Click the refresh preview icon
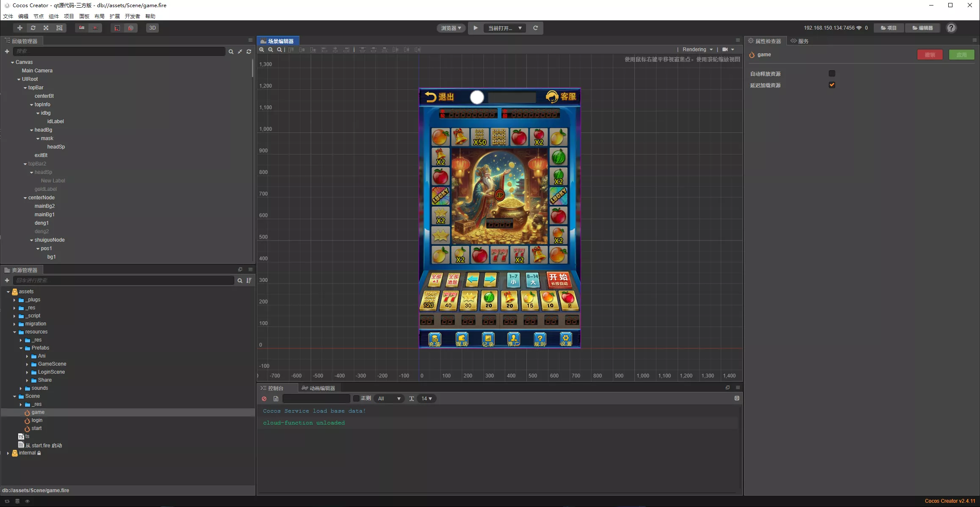This screenshot has height=507, width=980. 535,28
